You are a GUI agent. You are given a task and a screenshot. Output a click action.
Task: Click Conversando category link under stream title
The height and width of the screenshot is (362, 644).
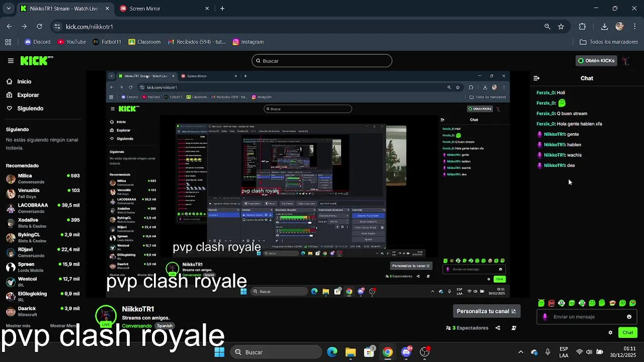(136, 326)
